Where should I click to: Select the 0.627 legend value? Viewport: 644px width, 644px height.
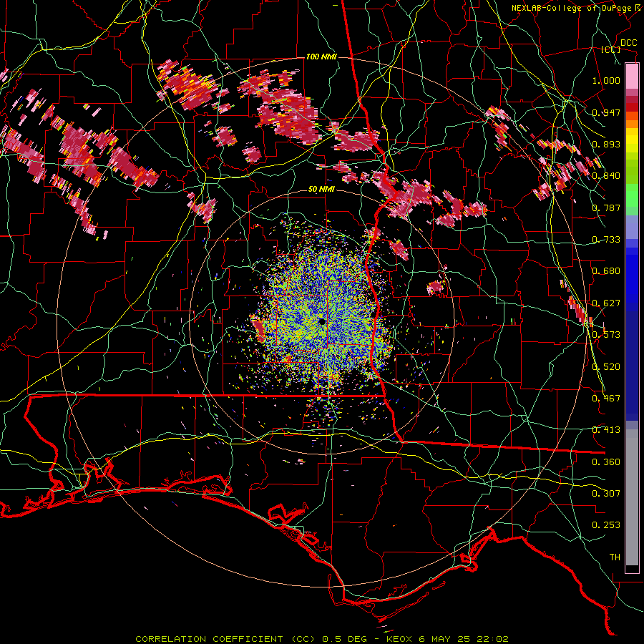point(606,303)
